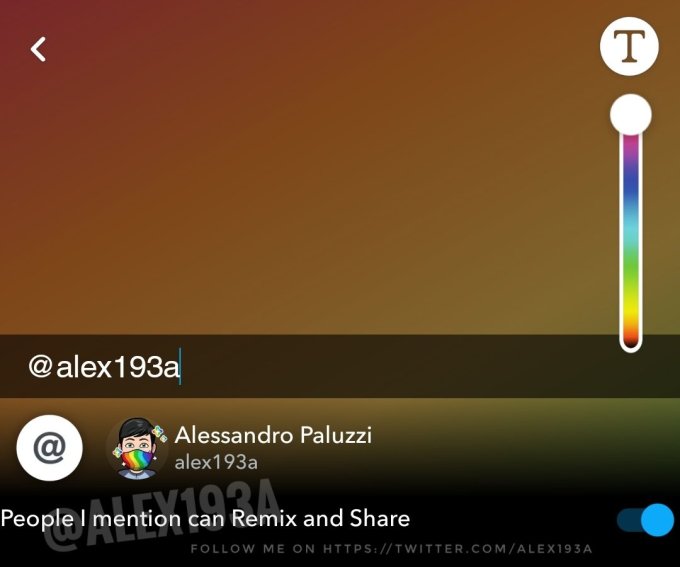Go back using the left chevron arrow

38,49
